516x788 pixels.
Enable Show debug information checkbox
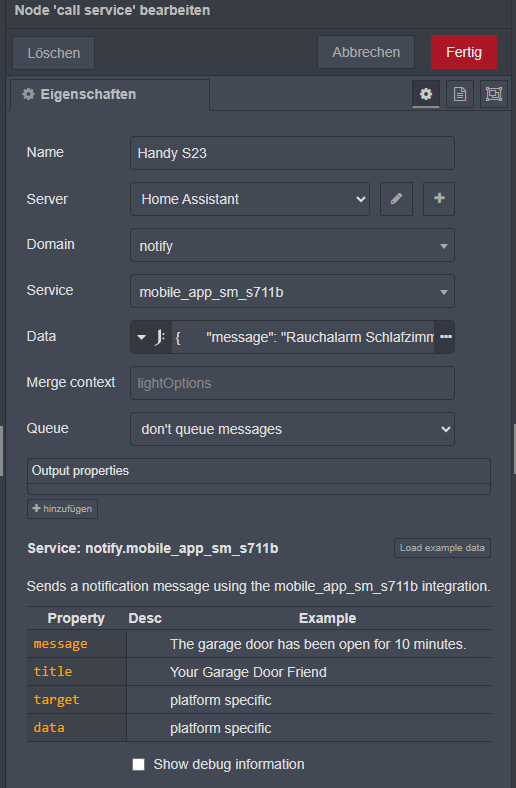coord(138,764)
